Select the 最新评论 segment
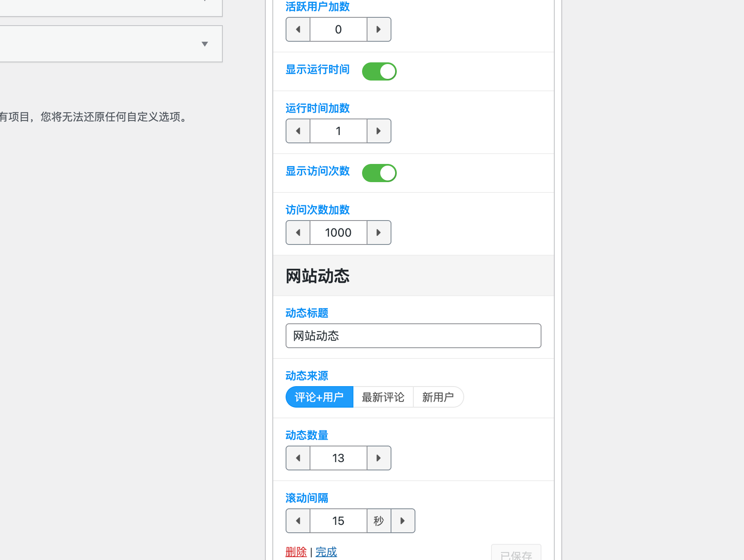The width and height of the screenshot is (744, 560). (383, 397)
